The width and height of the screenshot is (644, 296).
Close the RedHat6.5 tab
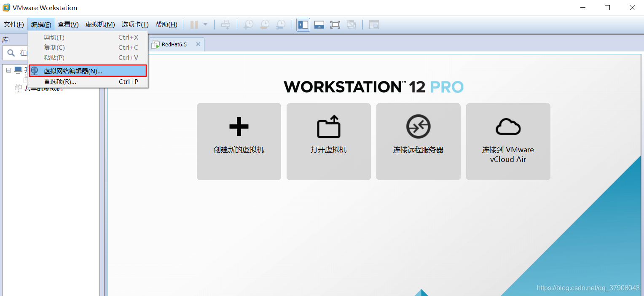pyautogui.click(x=197, y=44)
